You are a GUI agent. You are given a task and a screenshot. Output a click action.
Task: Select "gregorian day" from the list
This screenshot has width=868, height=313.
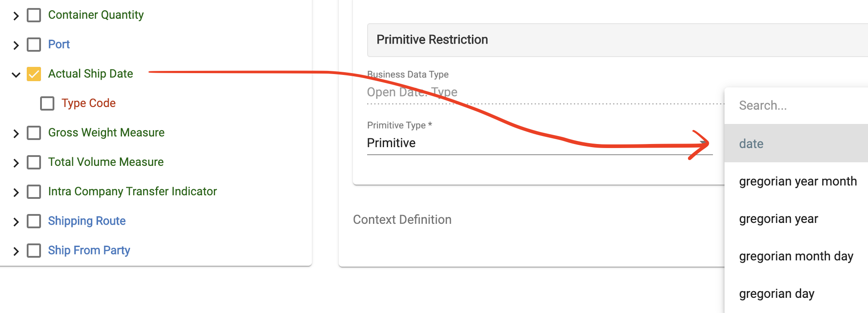pyautogui.click(x=776, y=293)
